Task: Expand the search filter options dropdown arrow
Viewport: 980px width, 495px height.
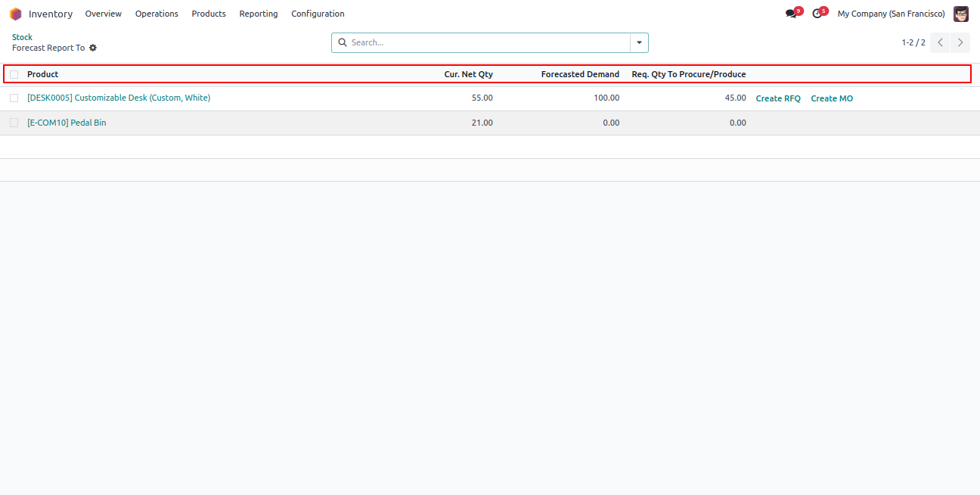Action: [640, 42]
